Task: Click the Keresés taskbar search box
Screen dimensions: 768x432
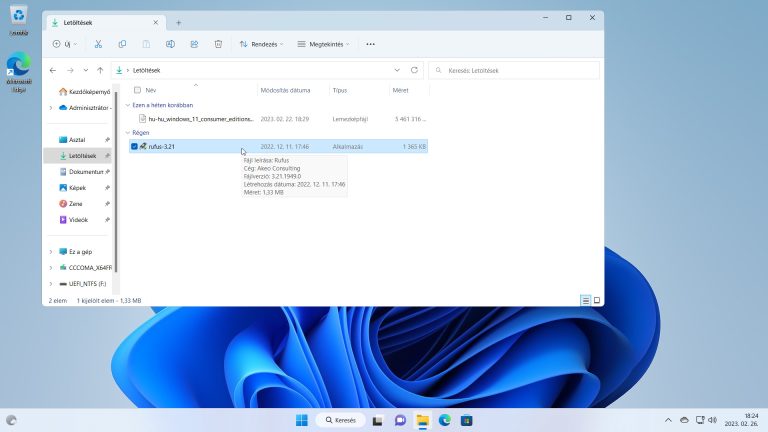Action: [x=340, y=420]
